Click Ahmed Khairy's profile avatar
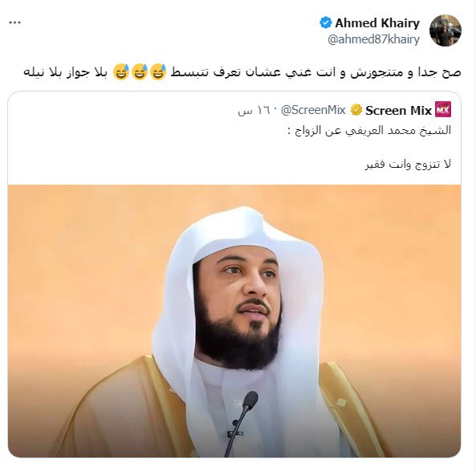 [445, 31]
